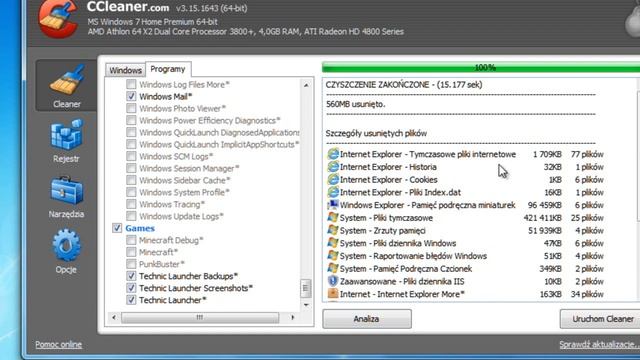
Task: Enable Windows QuickLaunch DiagnosedApplications checkbox
Action: (x=131, y=132)
